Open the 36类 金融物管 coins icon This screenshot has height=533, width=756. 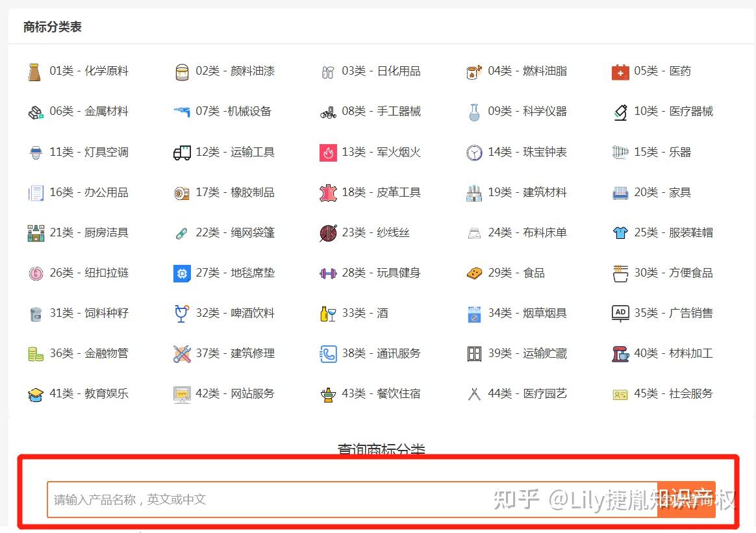(36, 353)
